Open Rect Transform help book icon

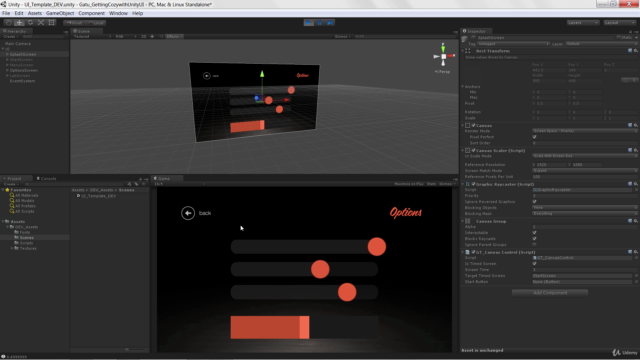[x=630, y=51]
